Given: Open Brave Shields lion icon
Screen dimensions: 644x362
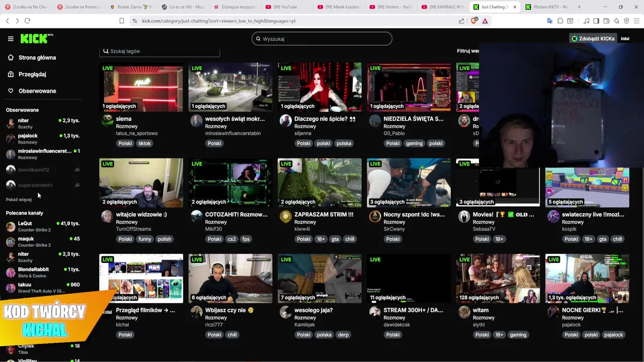Looking at the screenshot, I should click(473, 21).
